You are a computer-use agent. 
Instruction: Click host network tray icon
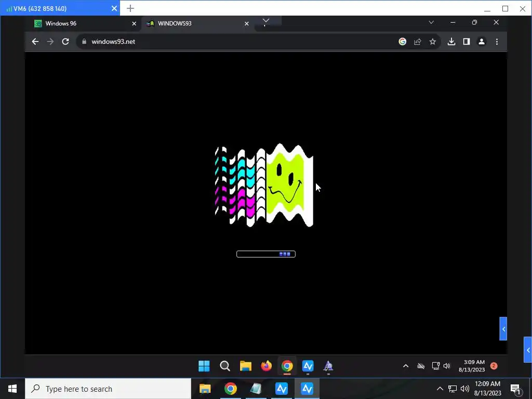point(453,389)
